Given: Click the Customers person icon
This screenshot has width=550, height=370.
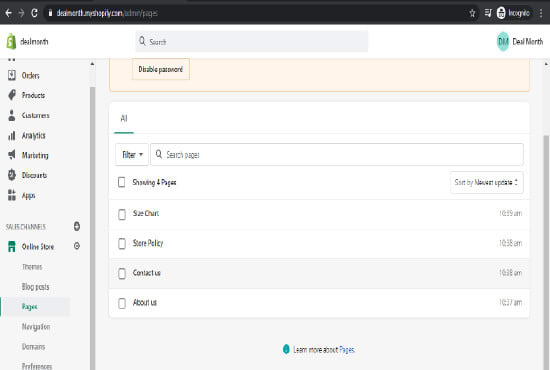Looking at the screenshot, I should click(x=12, y=115).
